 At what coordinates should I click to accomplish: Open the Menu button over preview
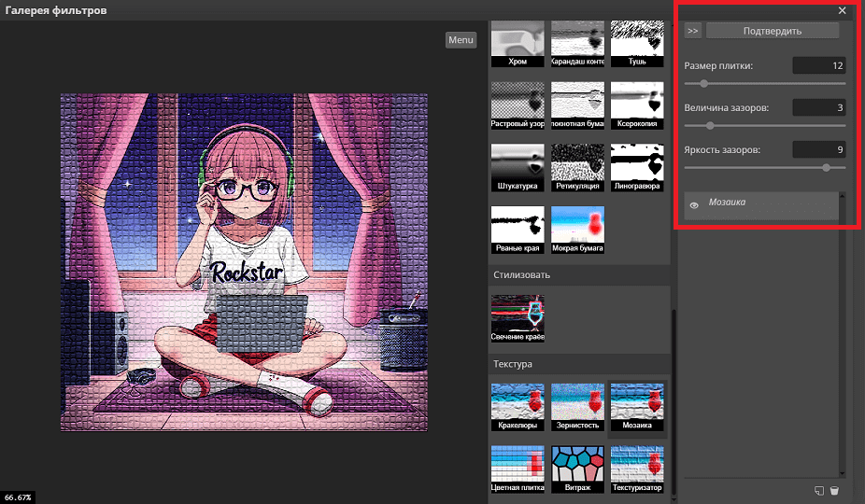point(461,40)
